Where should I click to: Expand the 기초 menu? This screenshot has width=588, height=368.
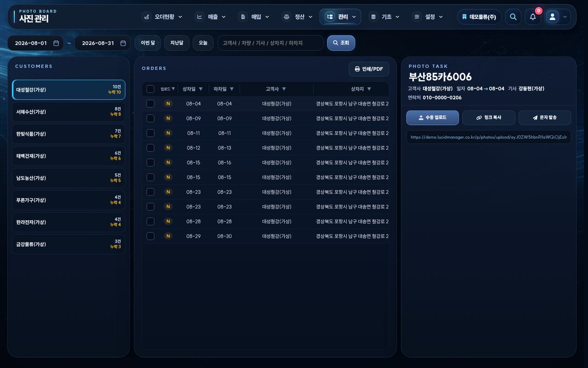(x=385, y=17)
